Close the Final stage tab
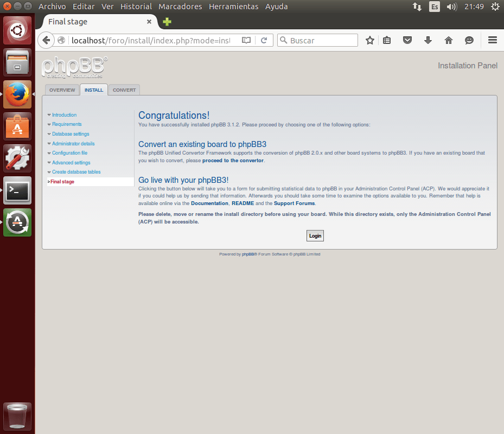The image size is (504, 434). point(149,22)
